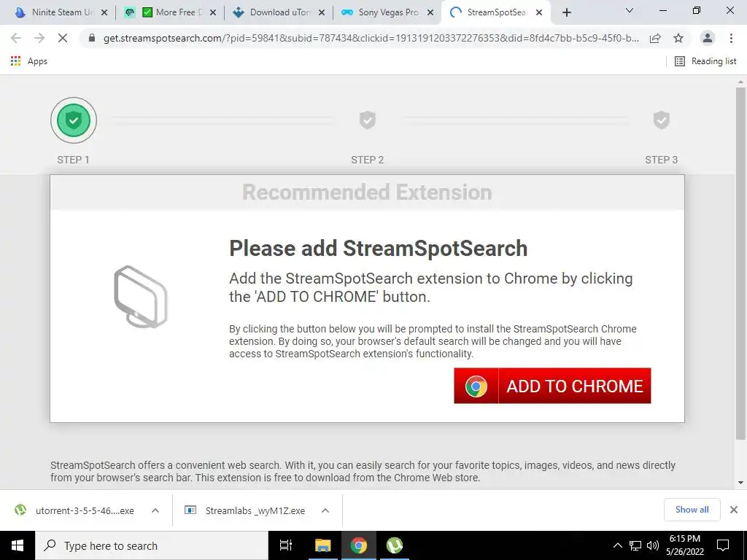Close the Download uTorrent tab
The height and width of the screenshot is (560, 747).
click(x=322, y=13)
